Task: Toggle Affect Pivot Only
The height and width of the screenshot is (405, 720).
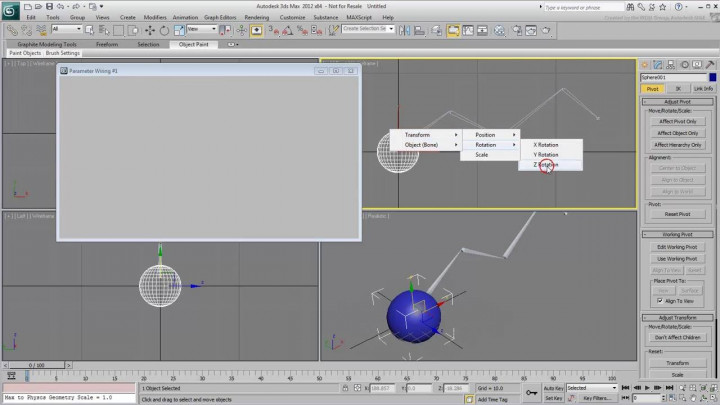Action: tap(678, 122)
